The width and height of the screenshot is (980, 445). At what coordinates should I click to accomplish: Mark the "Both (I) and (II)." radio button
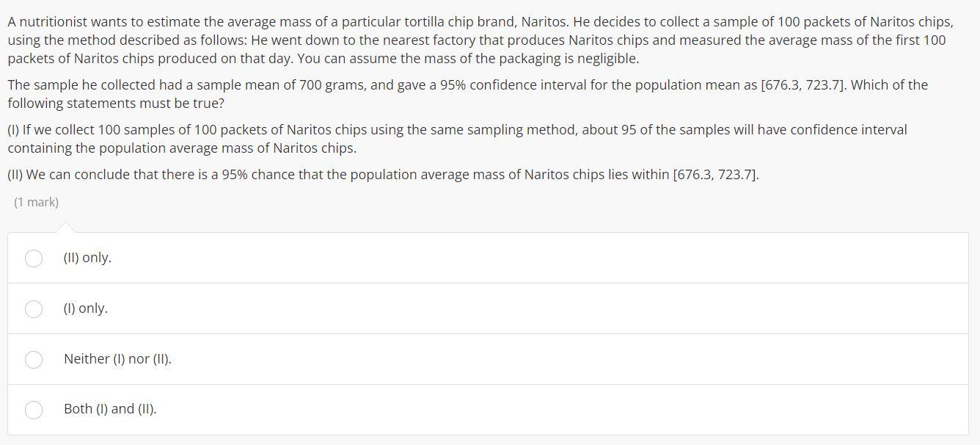click(x=34, y=409)
